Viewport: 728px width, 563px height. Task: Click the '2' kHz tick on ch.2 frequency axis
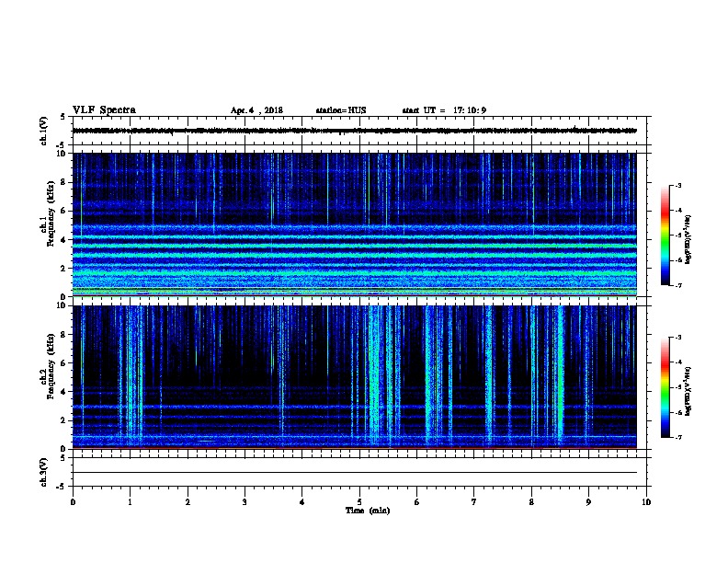pyautogui.click(x=63, y=420)
